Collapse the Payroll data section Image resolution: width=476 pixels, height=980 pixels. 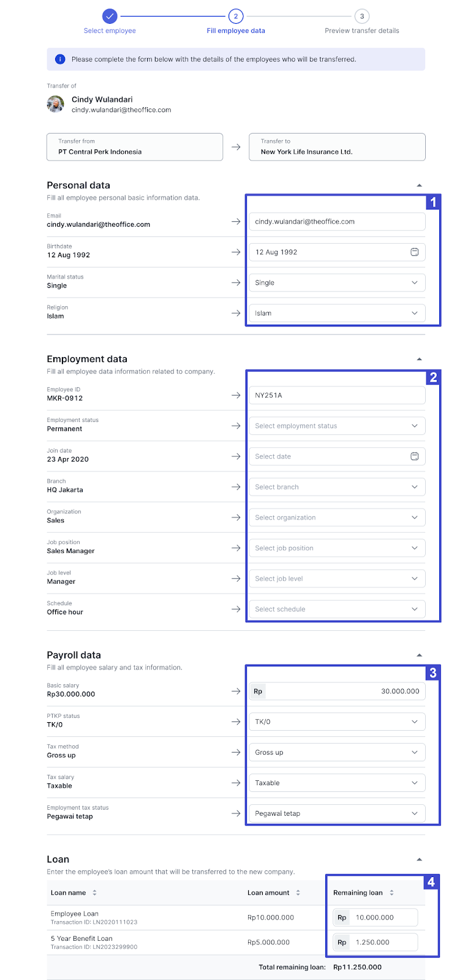coord(419,655)
